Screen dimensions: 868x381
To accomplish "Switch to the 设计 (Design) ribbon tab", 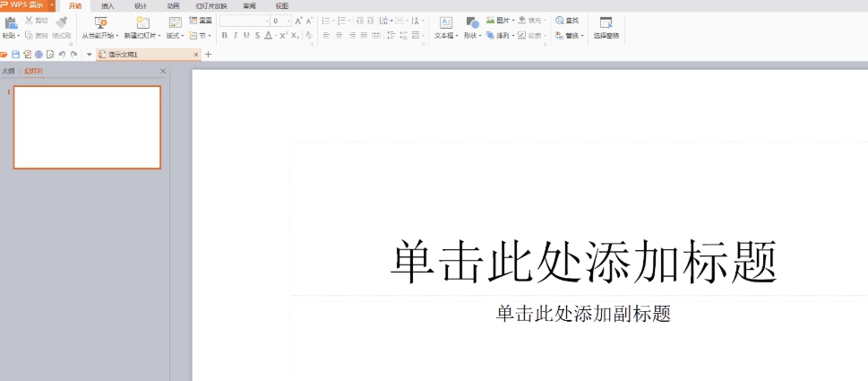I will 140,6.
